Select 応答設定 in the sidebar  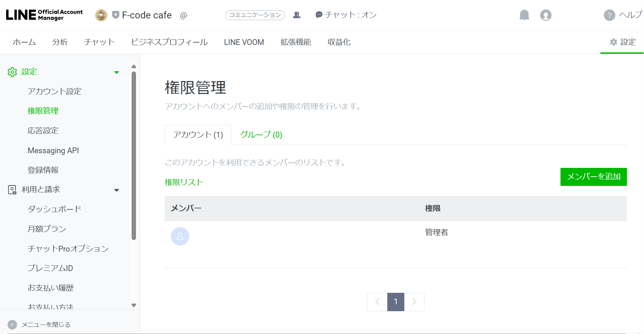point(43,131)
